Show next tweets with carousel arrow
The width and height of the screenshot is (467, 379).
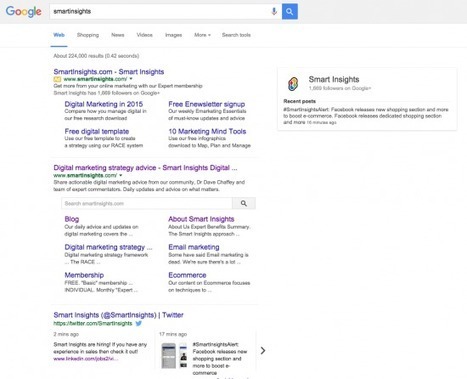(x=263, y=350)
